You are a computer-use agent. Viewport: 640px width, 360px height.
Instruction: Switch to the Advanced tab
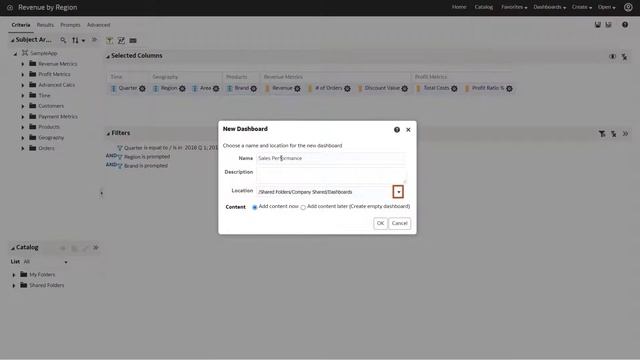tap(98, 25)
